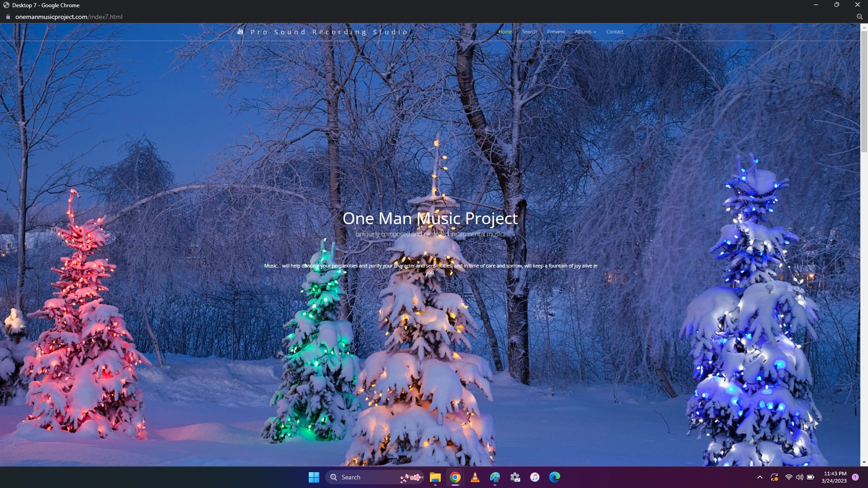Screen dimensions: 868x488
Task: Open the Windows Start menu
Action: [x=314, y=477]
